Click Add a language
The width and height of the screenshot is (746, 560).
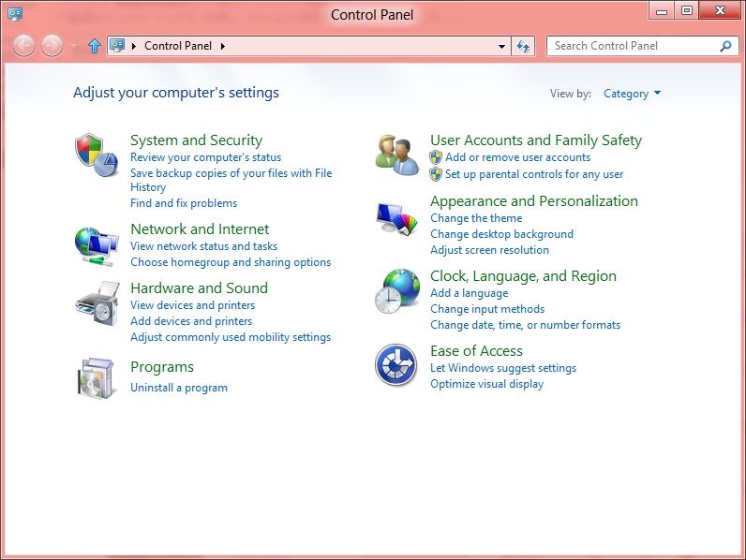[470, 293]
